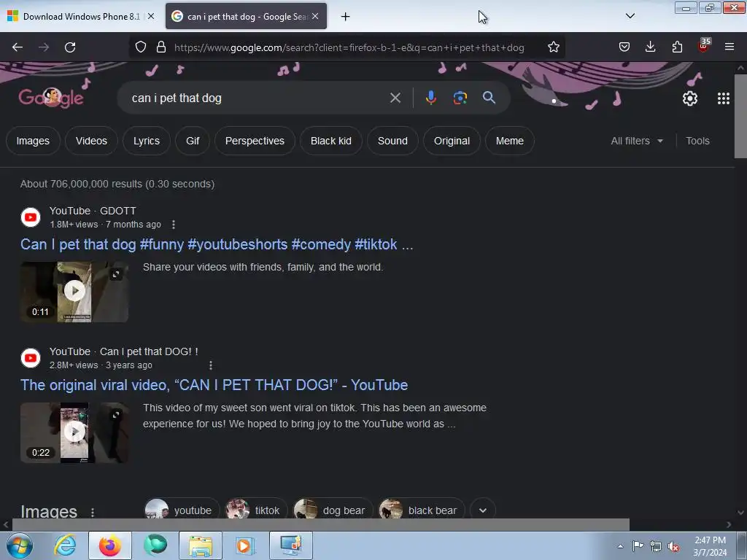The height and width of the screenshot is (560, 747).
Task: Click the vertical scrollbar thumb
Action: [740, 116]
